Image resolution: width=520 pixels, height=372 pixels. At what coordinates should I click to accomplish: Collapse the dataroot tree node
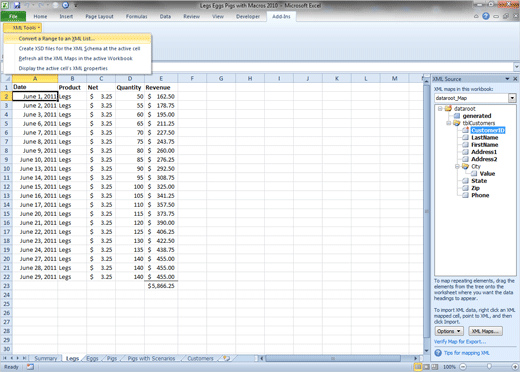[x=440, y=109]
